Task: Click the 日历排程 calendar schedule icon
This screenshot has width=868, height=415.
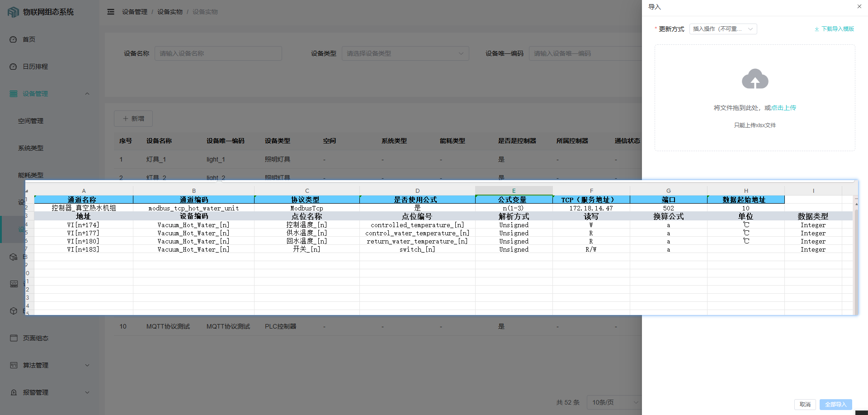Action: 13,67
